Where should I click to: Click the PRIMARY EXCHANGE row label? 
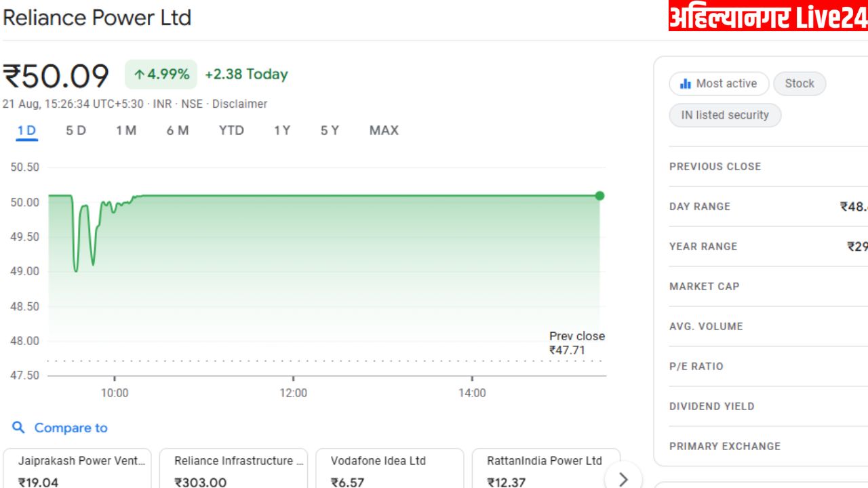click(725, 447)
